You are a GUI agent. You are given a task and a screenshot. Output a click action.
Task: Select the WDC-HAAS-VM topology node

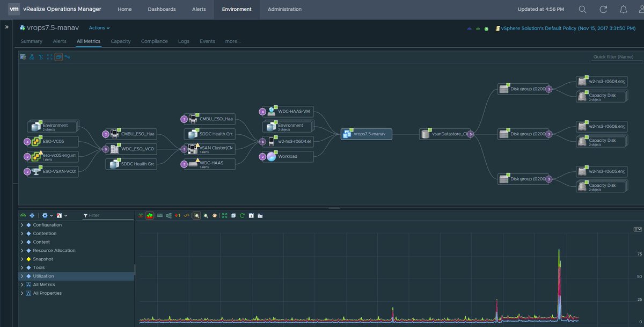pyautogui.click(x=288, y=112)
